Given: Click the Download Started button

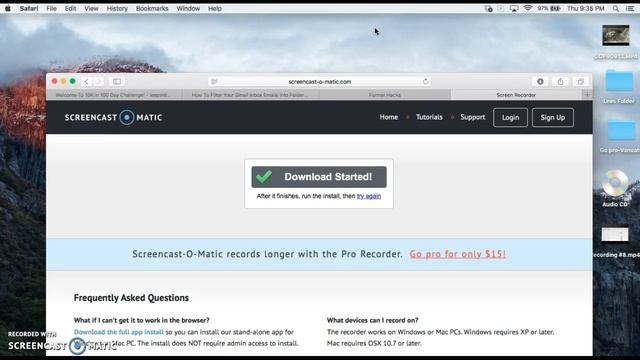Looking at the screenshot, I should pyautogui.click(x=319, y=177).
